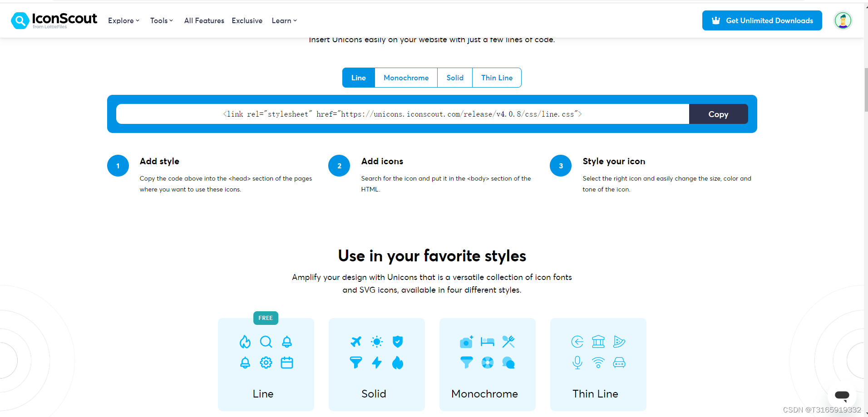The image size is (868, 417).
Task: Click the 'Add style' heading
Action: pyautogui.click(x=159, y=162)
